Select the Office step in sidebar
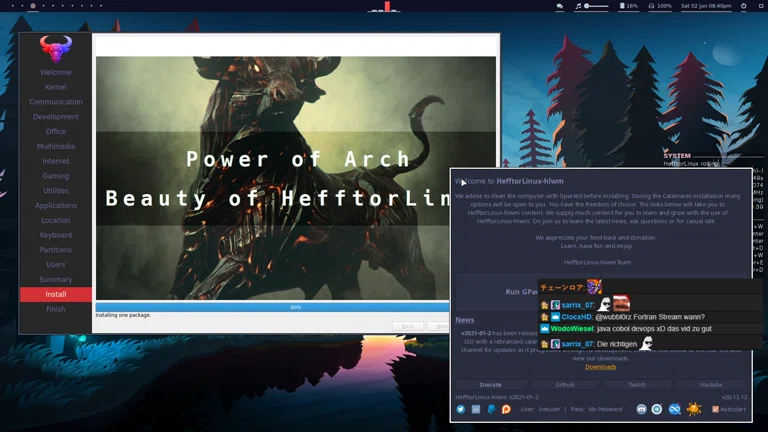Screen dimensions: 768x432 pyautogui.click(x=56, y=131)
